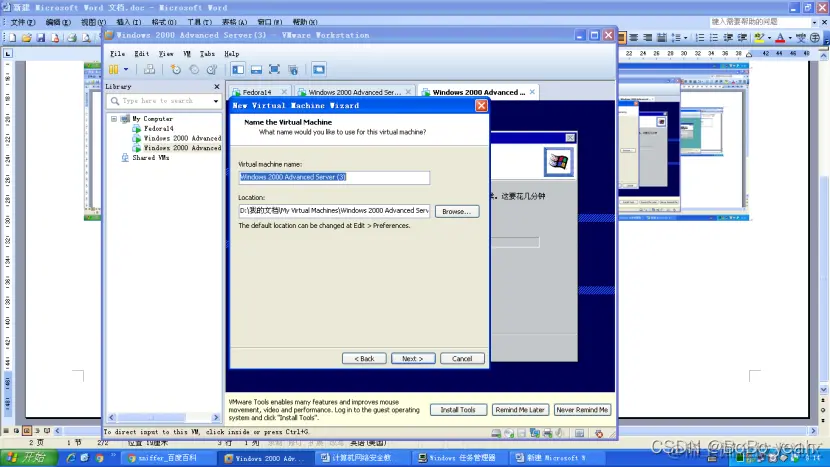The height and width of the screenshot is (467, 830).
Task: Click Cancel in the wizard
Action: 462,358
